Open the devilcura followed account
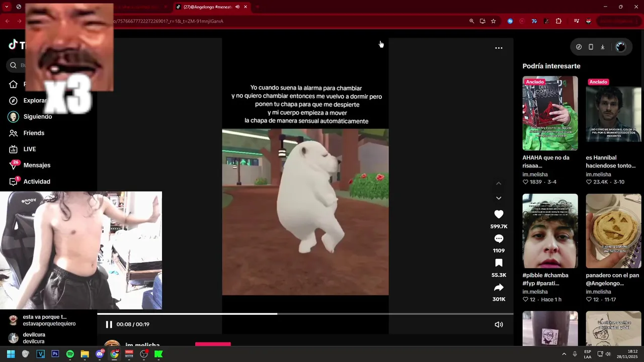This screenshot has height=362, width=644. tap(34, 338)
